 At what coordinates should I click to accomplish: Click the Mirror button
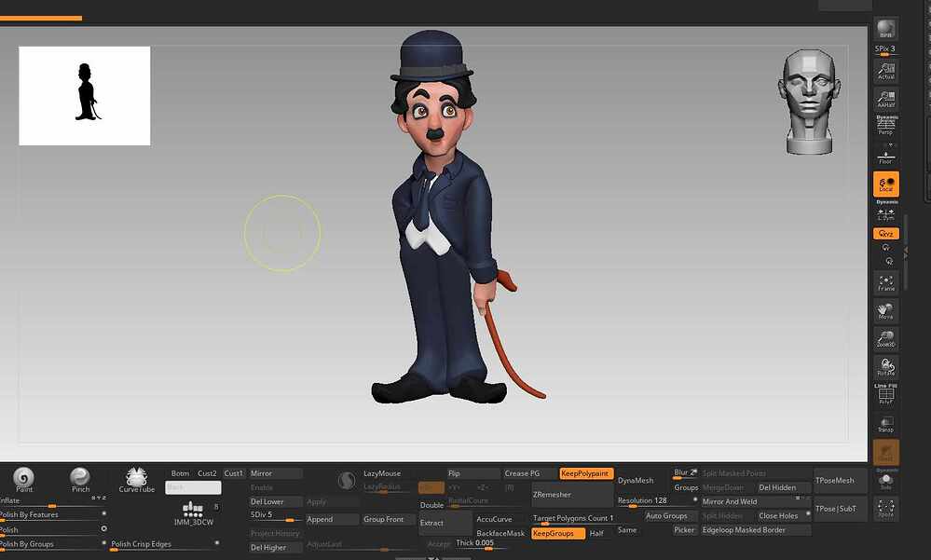pyautogui.click(x=276, y=473)
